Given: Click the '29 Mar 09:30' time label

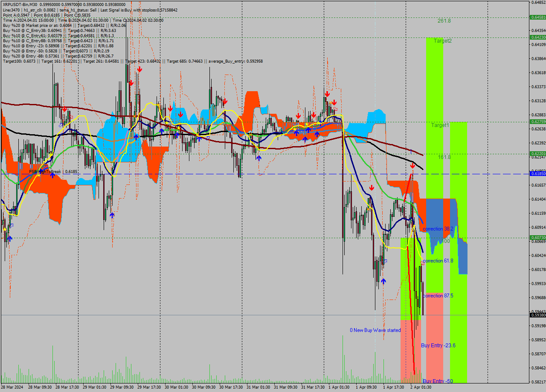Looking at the screenshot, I should (122, 387).
